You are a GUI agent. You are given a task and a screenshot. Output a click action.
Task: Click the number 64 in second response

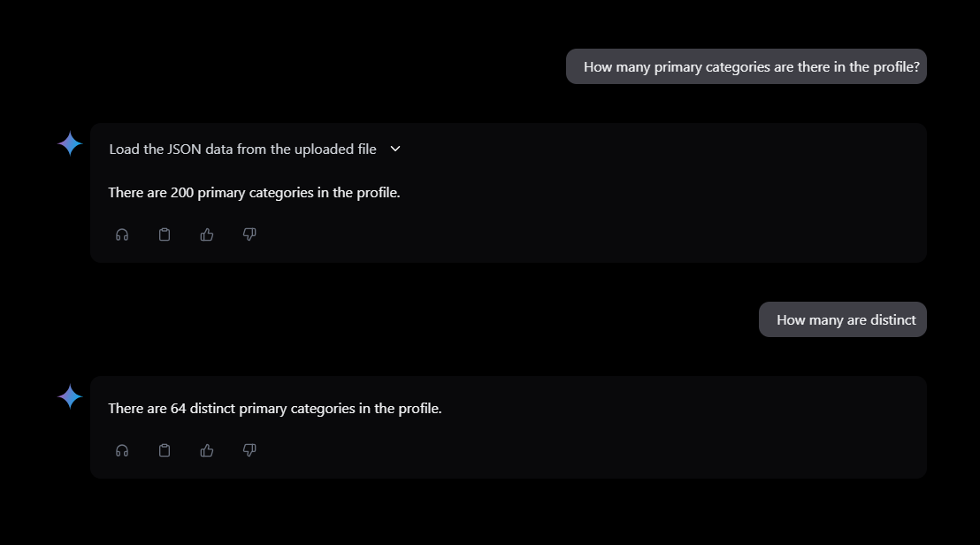pyautogui.click(x=179, y=408)
